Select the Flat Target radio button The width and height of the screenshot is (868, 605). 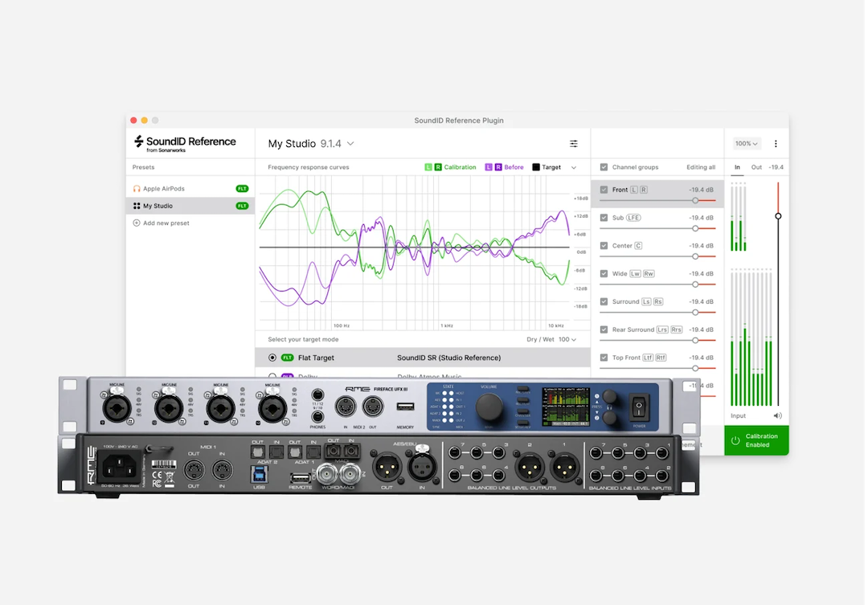click(x=272, y=358)
